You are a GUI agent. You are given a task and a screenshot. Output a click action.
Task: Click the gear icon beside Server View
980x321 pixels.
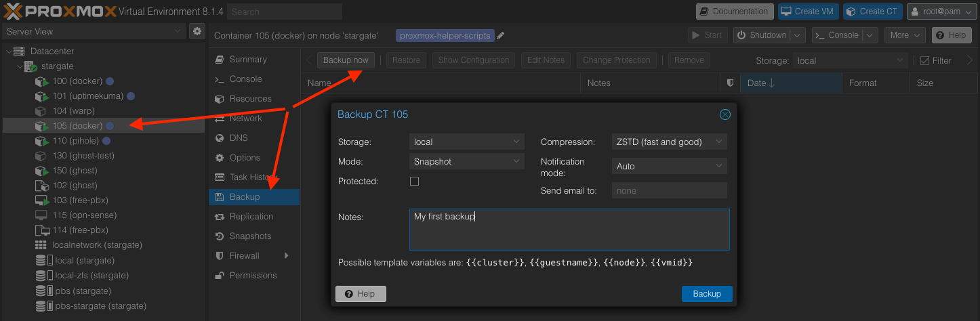197,31
